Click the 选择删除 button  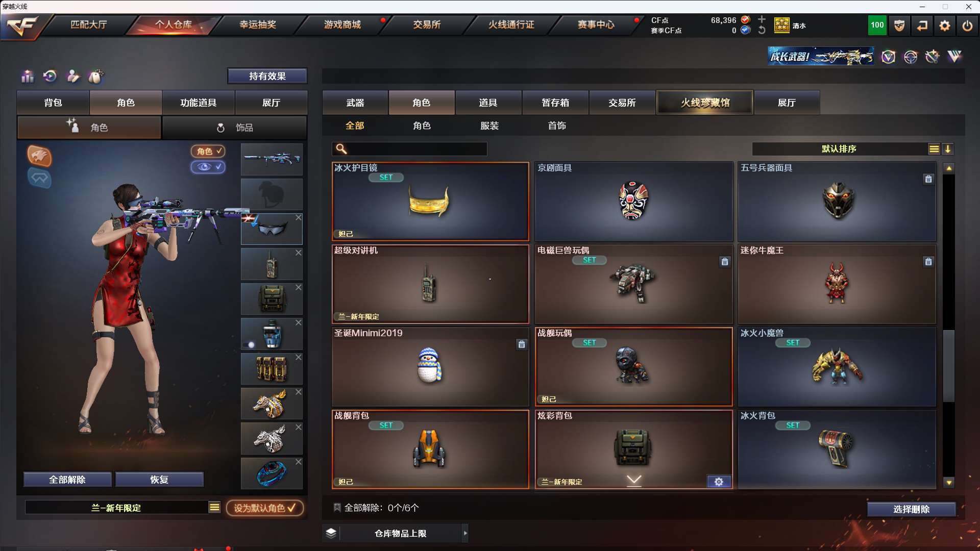[x=911, y=509]
